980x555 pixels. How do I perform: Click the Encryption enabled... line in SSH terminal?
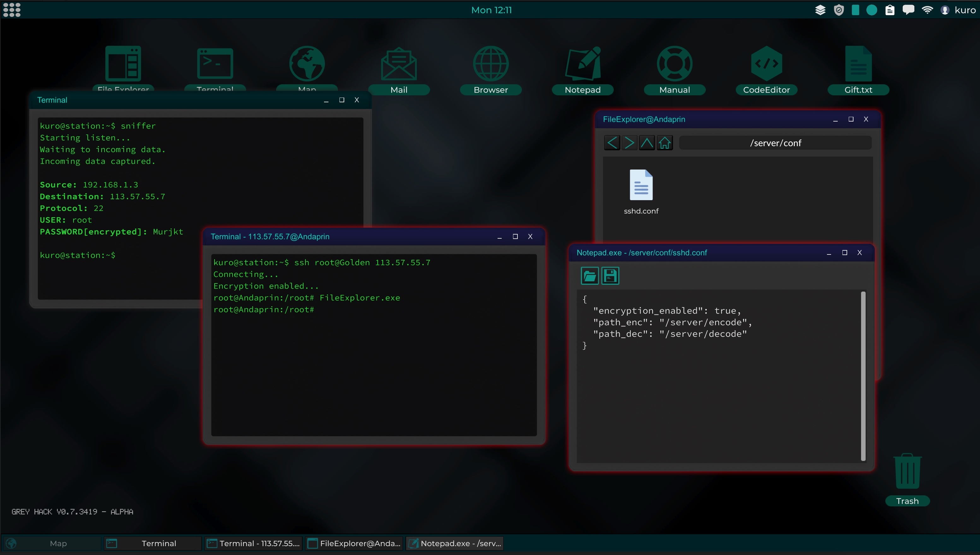[x=266, y=286]
